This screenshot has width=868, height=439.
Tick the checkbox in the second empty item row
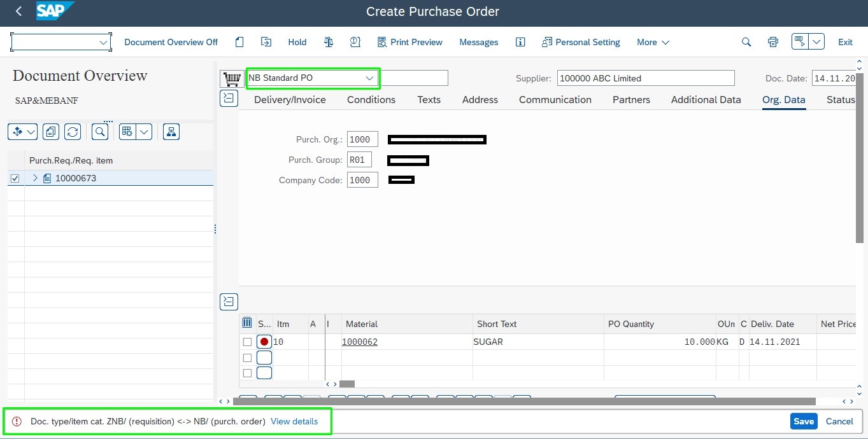(x=247, y=373)
